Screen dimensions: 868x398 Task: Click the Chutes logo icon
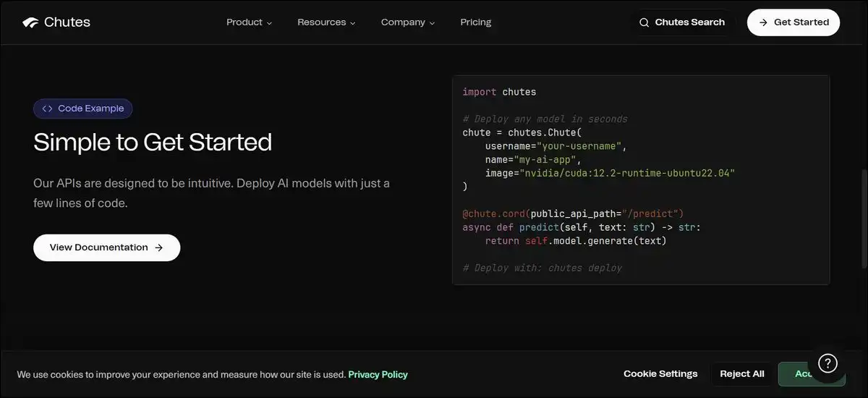[x=30, y=22]
